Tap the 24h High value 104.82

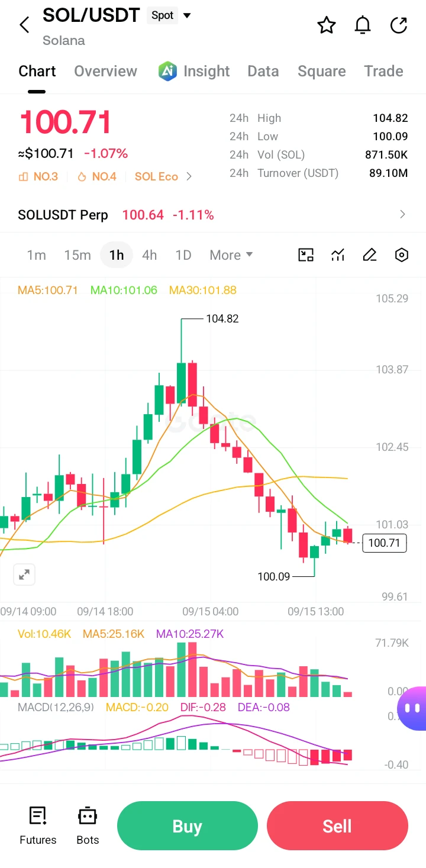click(x=390, y=118)
